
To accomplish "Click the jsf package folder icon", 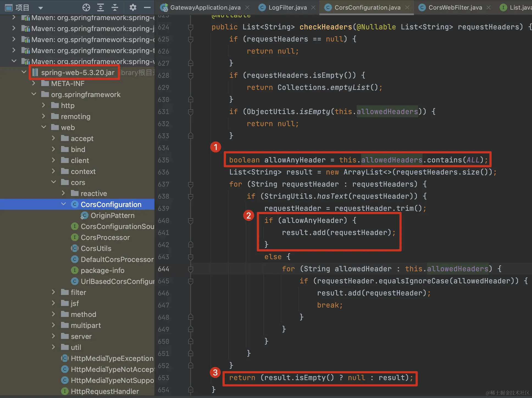I will [65, 303].
